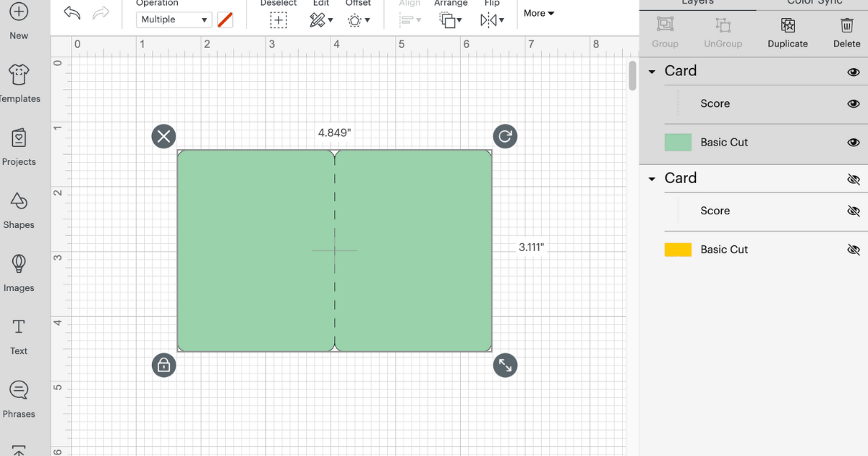This screenshot has width=868, height=456.
Task: Switch to the Color Sync tab
Action: click(814, 3)
